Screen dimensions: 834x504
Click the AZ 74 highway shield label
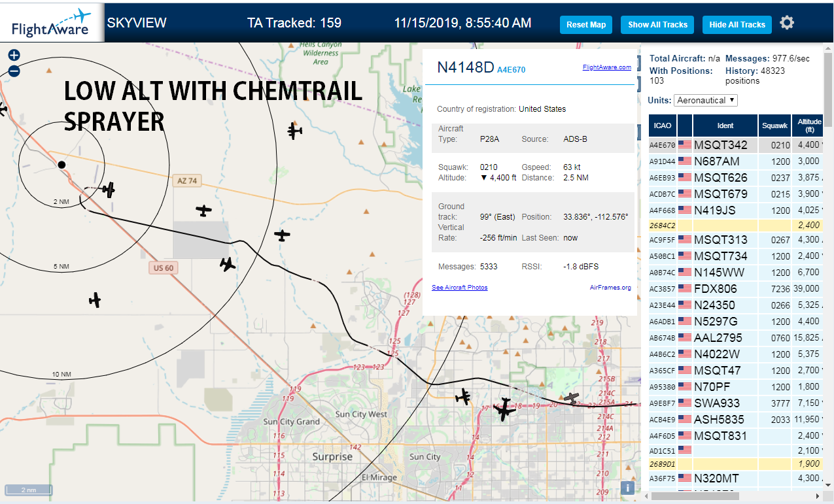point(186,180)
